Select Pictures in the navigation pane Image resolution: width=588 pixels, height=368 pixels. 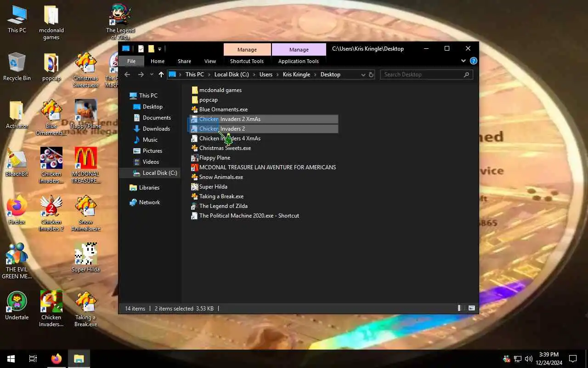click(x=152, y=151)
